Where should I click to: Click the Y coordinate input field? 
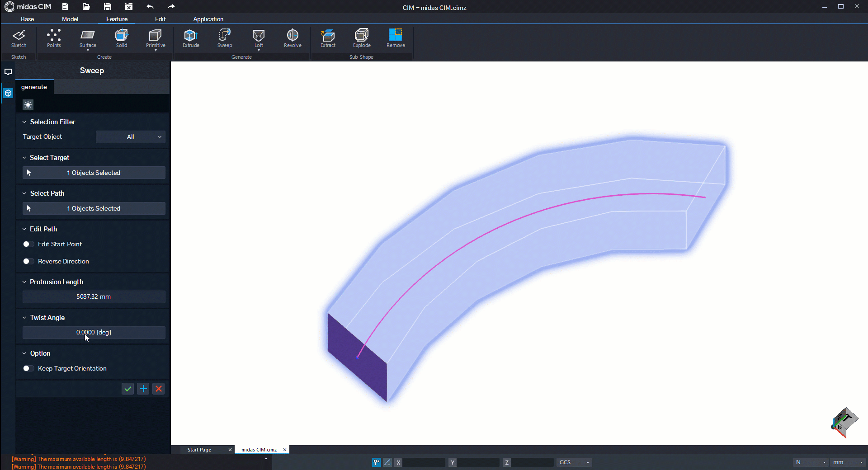[478, 462]
